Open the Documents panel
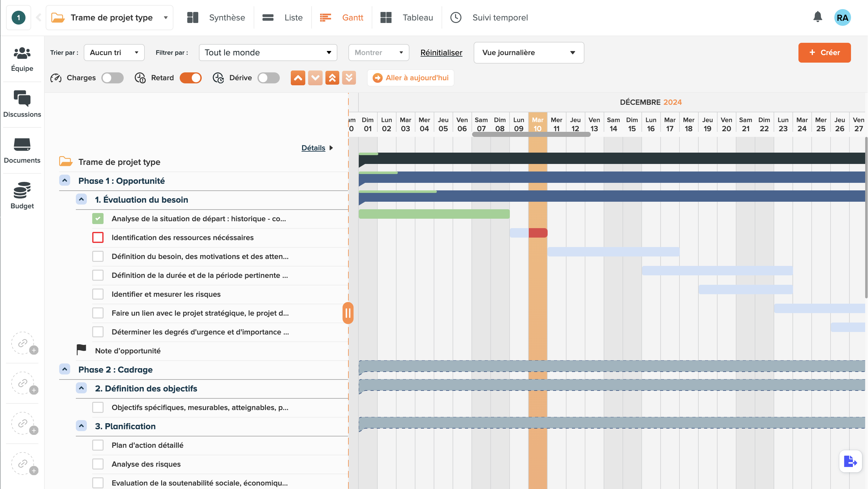868x489 pixels. click(22, 151)
